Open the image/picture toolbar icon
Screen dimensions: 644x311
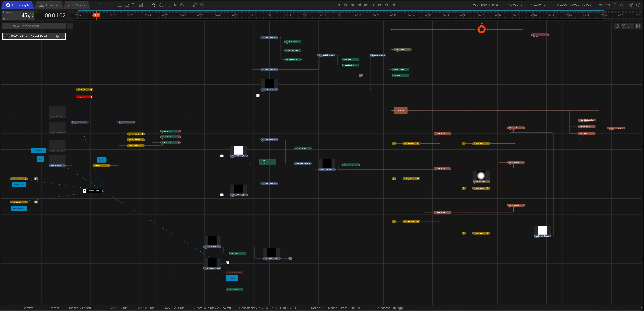coord(141,5)
